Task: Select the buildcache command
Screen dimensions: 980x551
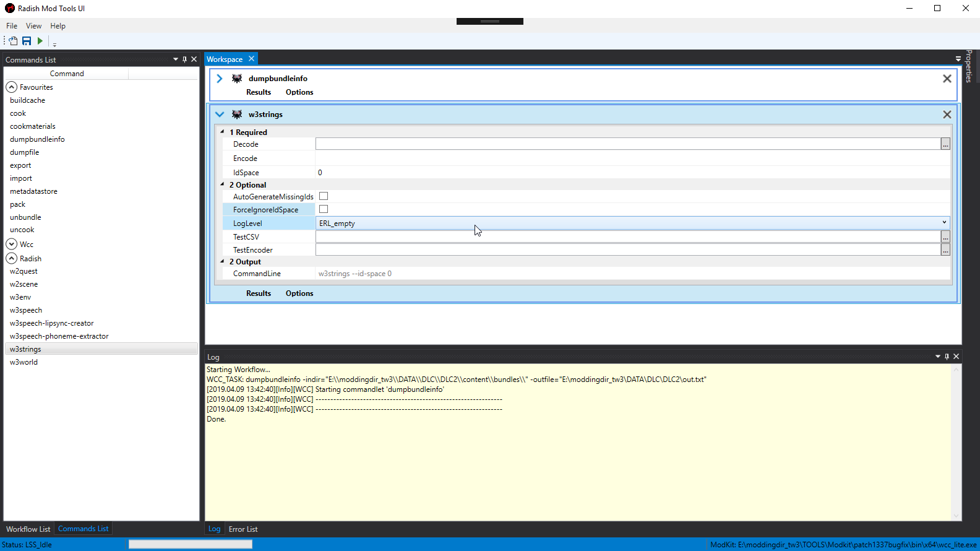Action: (x=27, y=100)
